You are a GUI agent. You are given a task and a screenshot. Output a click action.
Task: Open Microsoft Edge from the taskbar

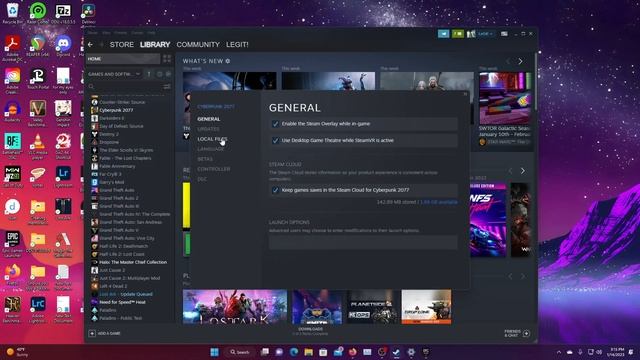pos(294,352)
